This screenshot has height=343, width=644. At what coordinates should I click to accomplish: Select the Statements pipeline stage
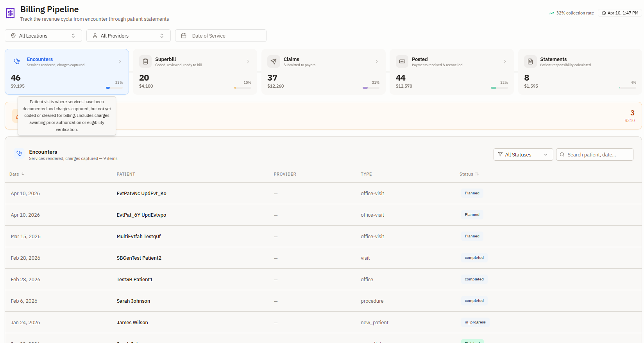pyautogui.click(x=580, y=72)
